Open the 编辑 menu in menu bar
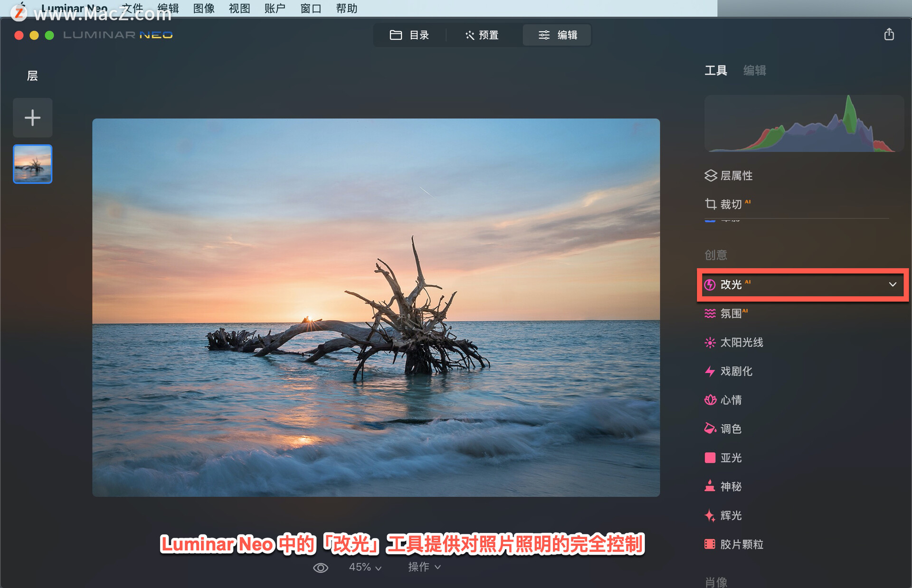The image size is (912, 588). (168, 9)
